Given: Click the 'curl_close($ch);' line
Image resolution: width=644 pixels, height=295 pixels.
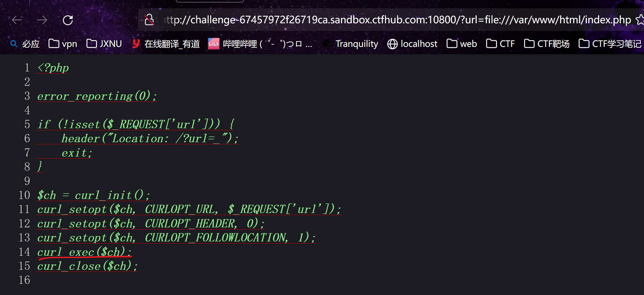Looking at the screenshot, I should pos(87,266).
